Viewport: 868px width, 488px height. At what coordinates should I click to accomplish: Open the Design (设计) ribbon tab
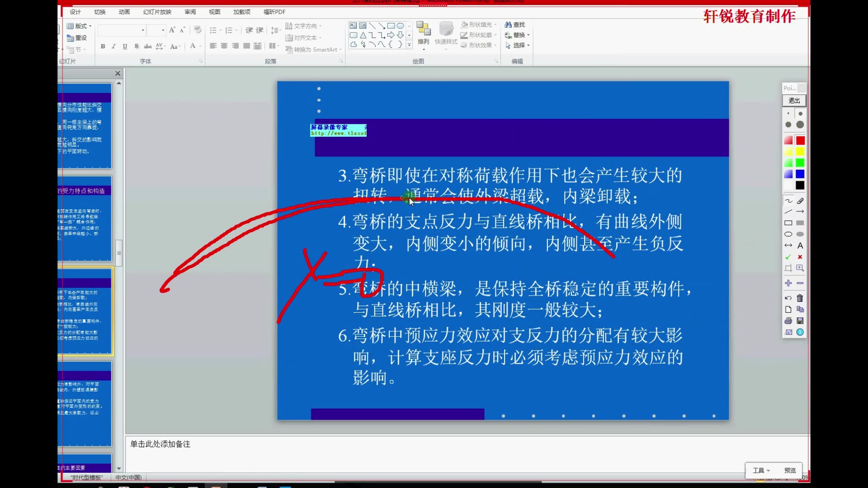click(x=75, y=12)
